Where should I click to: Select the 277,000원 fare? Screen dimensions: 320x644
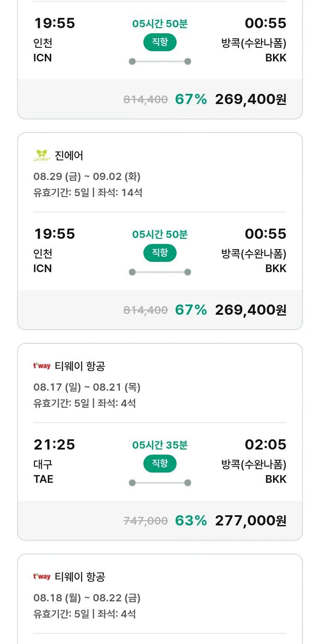[250, 520]
